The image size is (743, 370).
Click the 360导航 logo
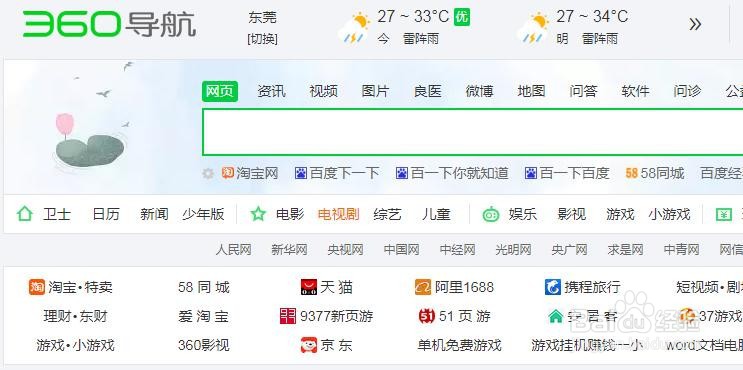pyautogui.click(x=109, y=24)
